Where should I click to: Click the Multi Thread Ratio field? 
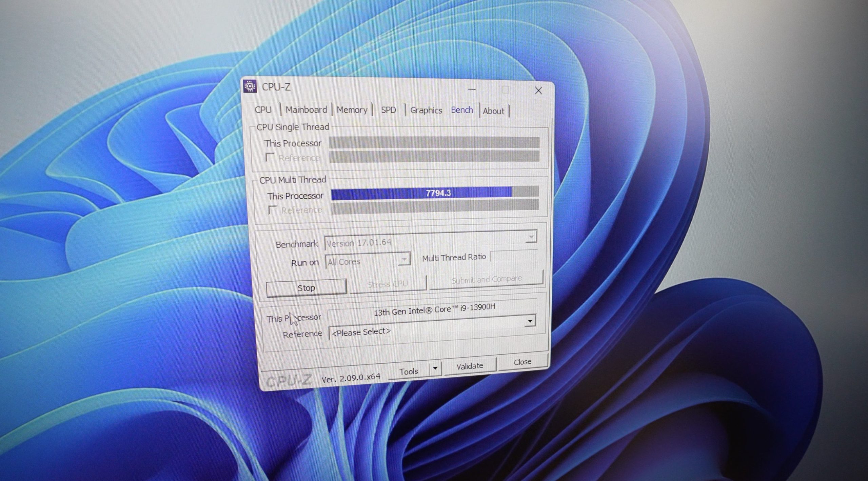point(513,257)
